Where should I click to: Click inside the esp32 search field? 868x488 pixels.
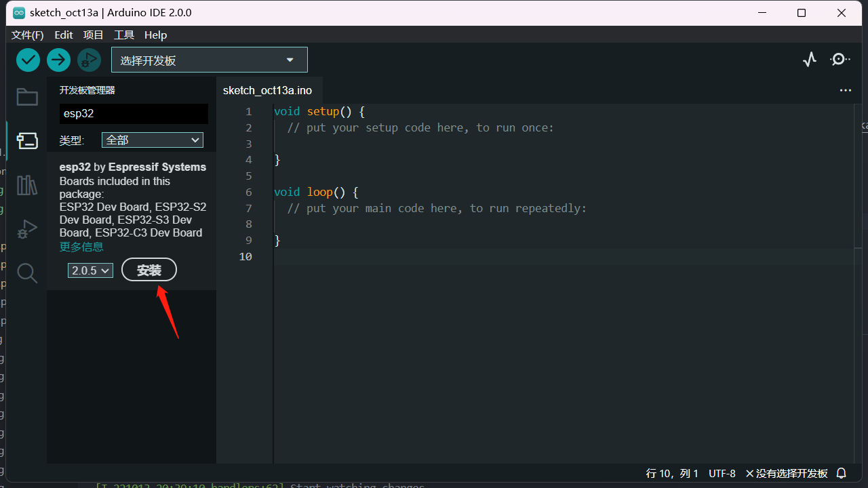[x=134, y=113]
